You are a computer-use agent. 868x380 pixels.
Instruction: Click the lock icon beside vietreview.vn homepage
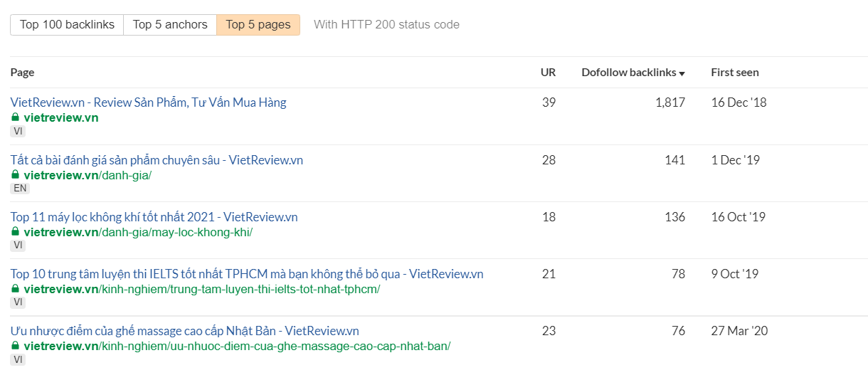point(15,117)
